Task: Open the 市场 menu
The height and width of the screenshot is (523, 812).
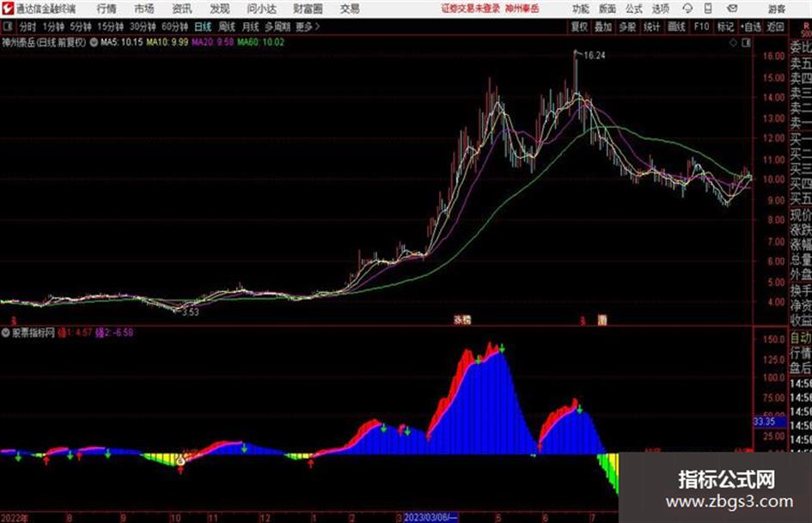Action: tap(144, 9)
